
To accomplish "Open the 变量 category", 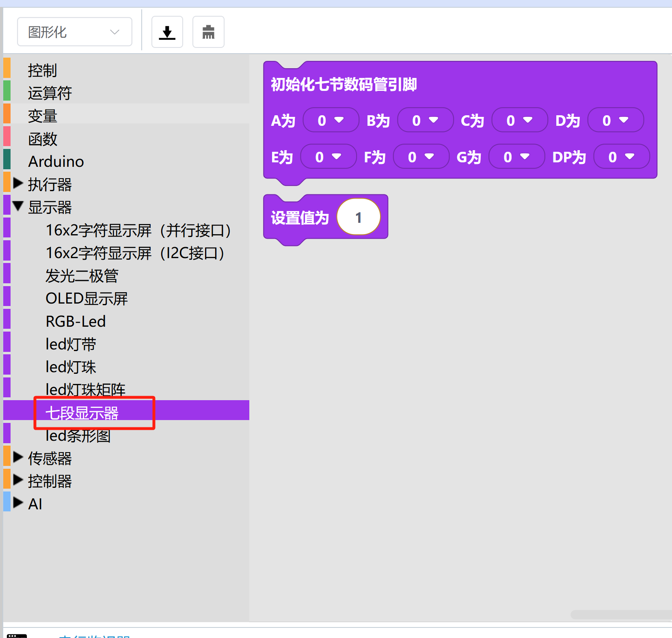I will (43, 116).
